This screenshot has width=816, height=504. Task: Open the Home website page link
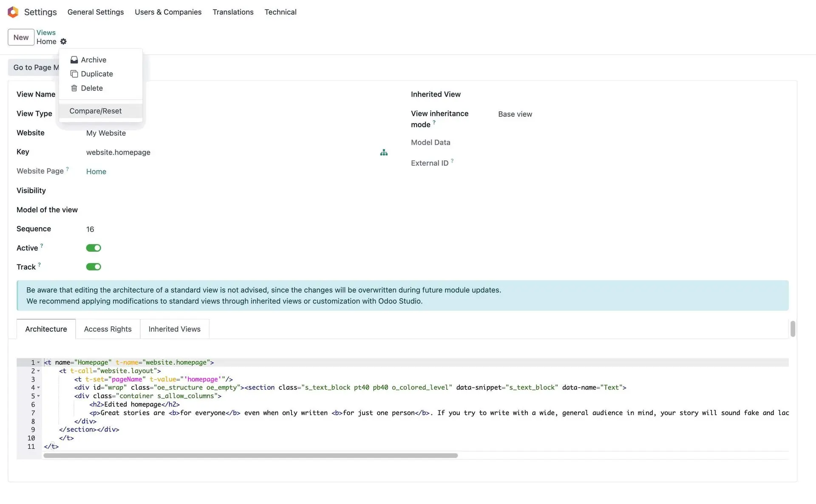coord(96,172)
